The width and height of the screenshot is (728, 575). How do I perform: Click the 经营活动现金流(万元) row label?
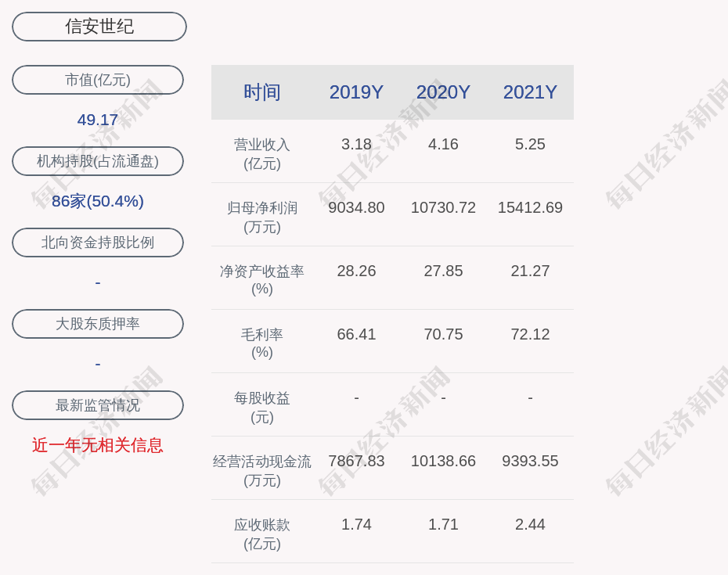(262, 471)
